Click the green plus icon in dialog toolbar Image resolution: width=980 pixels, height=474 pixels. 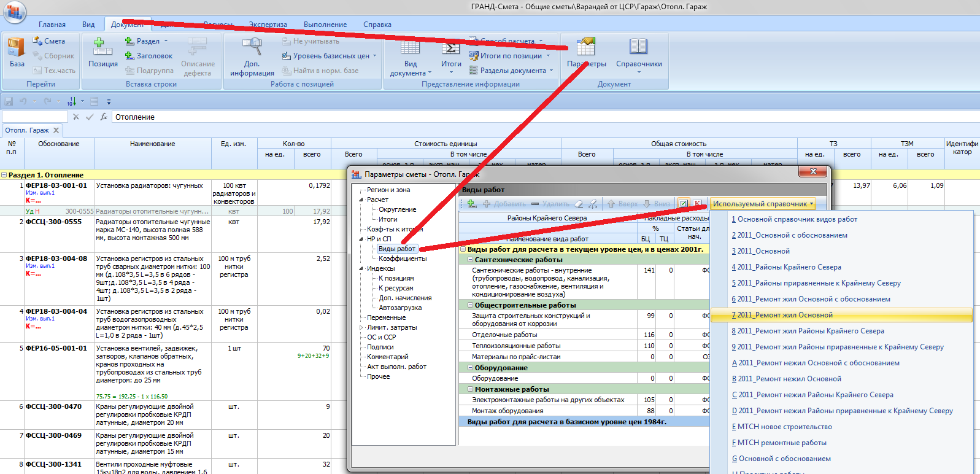471,204
